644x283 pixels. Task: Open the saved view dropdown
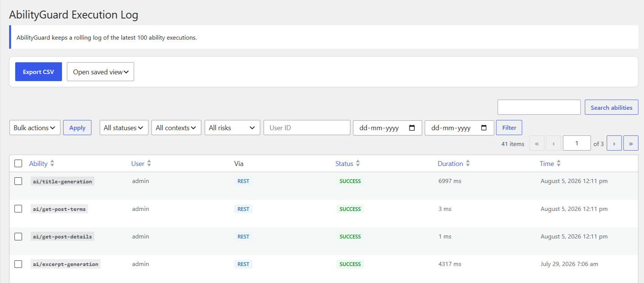click(100, 72)
